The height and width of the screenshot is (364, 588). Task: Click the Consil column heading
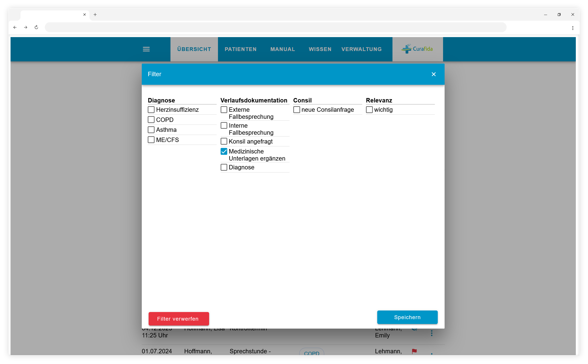tap(302, 100)
